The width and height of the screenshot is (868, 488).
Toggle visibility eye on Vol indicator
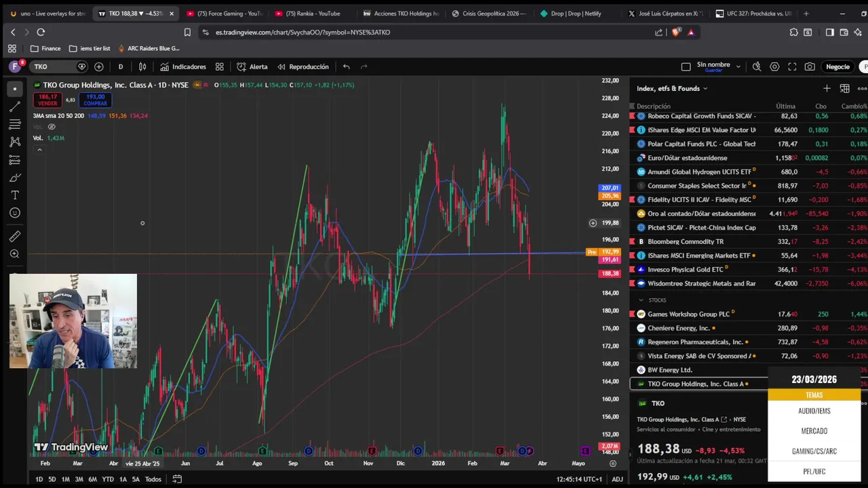(x=52, y=127)
